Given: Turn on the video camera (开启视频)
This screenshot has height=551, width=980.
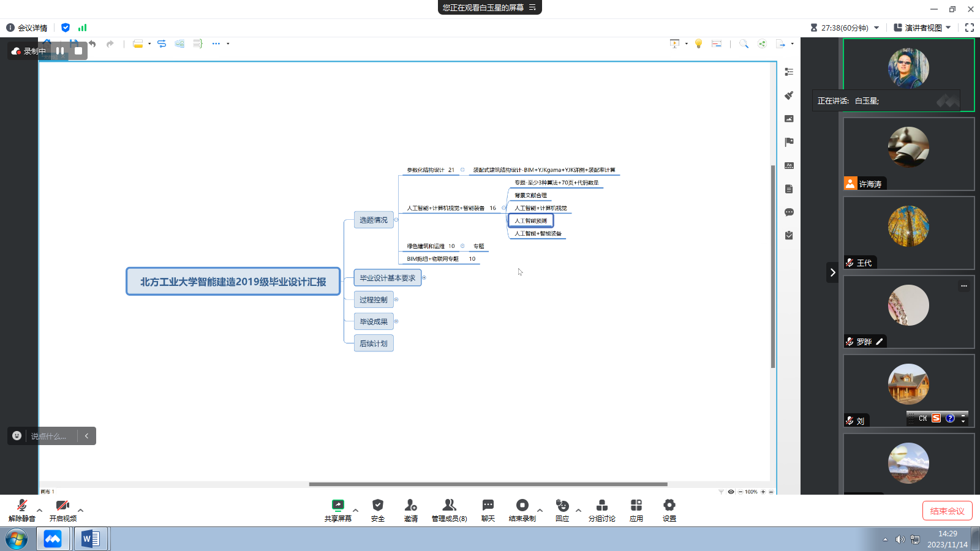Looking at the screenshot, I should 62,506.
